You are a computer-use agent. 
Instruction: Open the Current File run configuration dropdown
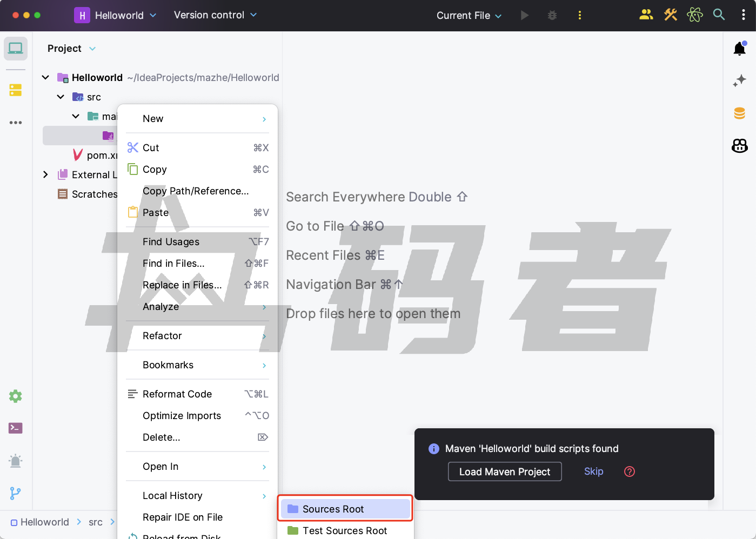[469, 16]
